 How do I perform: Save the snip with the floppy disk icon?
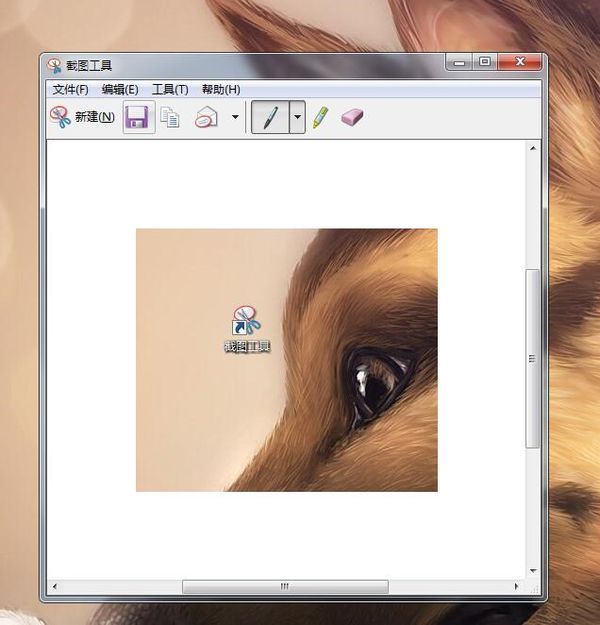(137, 118)
